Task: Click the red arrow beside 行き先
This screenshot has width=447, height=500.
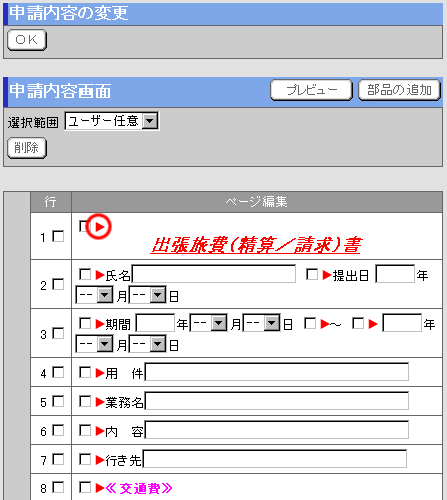Action: click(100, 460)
